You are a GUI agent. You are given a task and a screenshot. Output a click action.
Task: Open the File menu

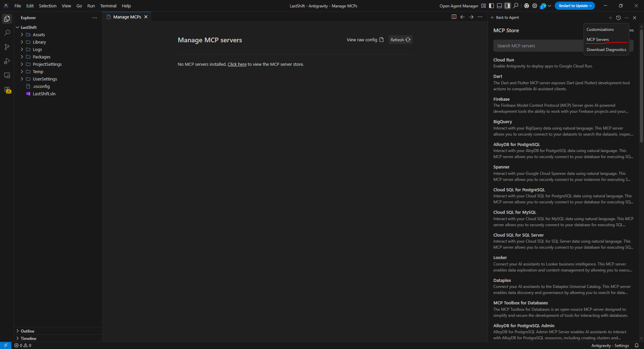click(x=18, y=6)
